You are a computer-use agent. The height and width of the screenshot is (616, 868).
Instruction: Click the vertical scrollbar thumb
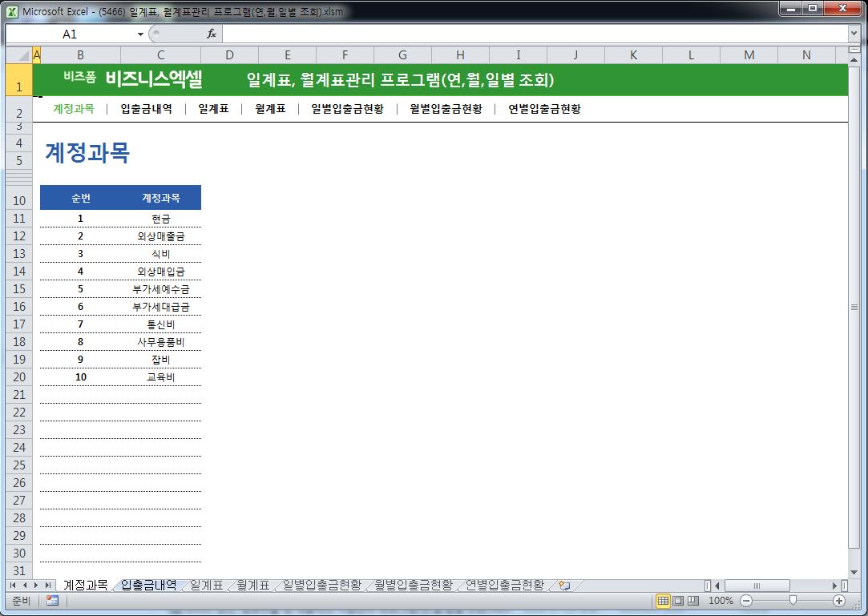click(854, 307)
